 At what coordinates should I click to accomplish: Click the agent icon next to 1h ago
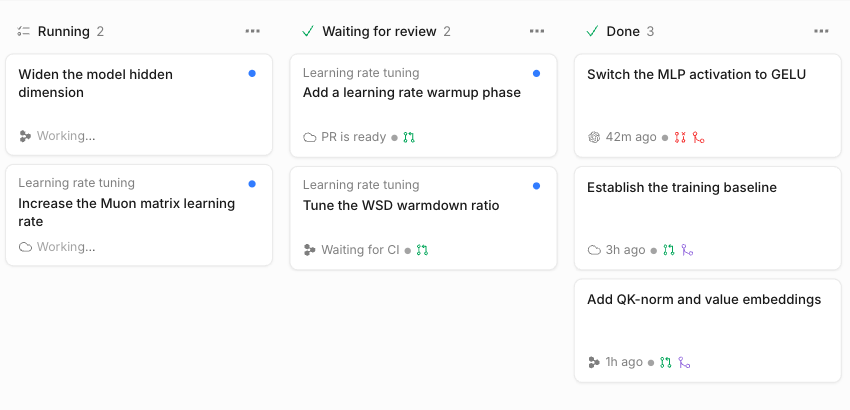coord(594,362)
